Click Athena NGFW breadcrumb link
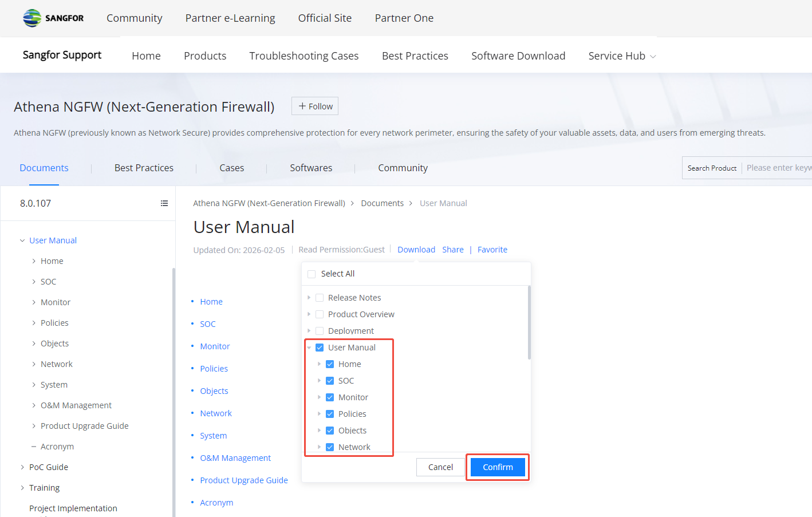812x517 pixels. (269, 203)
